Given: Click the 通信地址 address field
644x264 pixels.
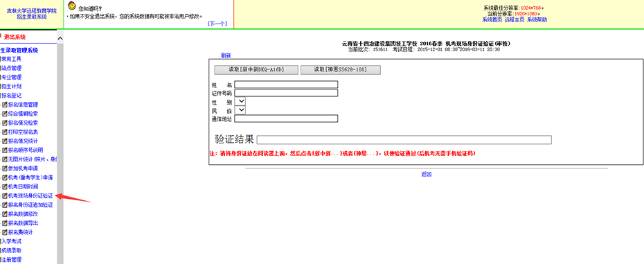Looking at the screenshot, I should coord(286,118).
